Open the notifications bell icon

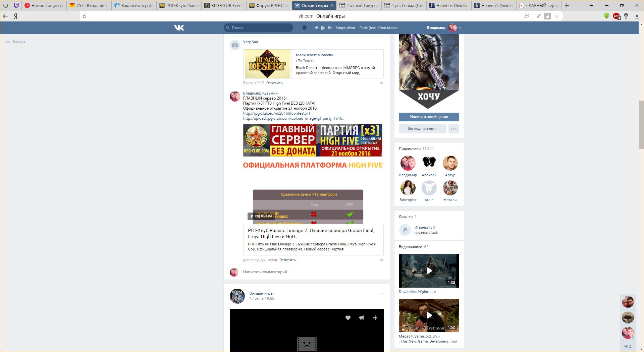pos(304,28)
